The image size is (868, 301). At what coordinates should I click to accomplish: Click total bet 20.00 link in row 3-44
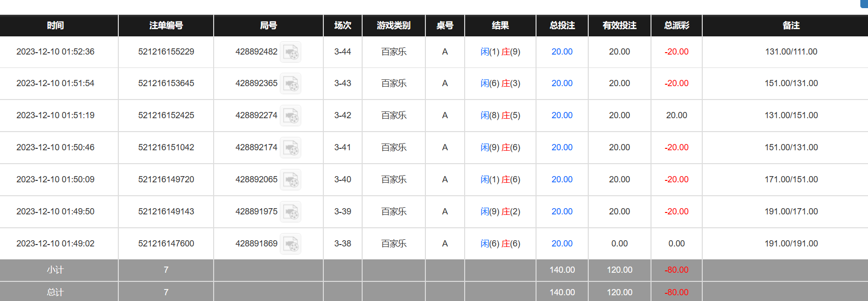562,52
